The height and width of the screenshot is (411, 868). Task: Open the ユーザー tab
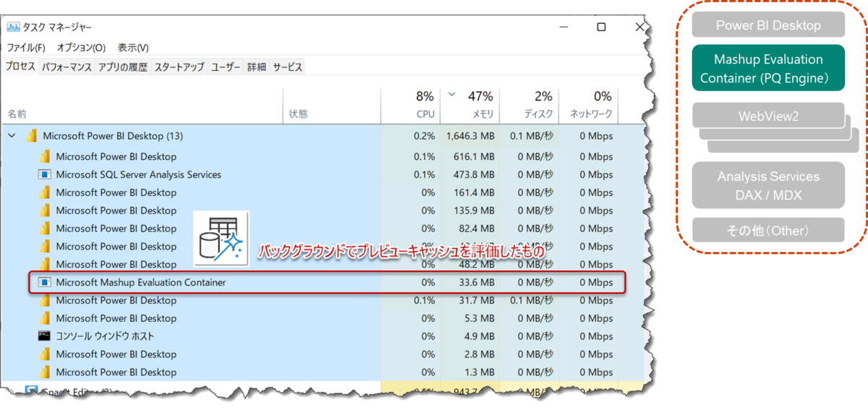pyautogui.click(x=226, y=67)
